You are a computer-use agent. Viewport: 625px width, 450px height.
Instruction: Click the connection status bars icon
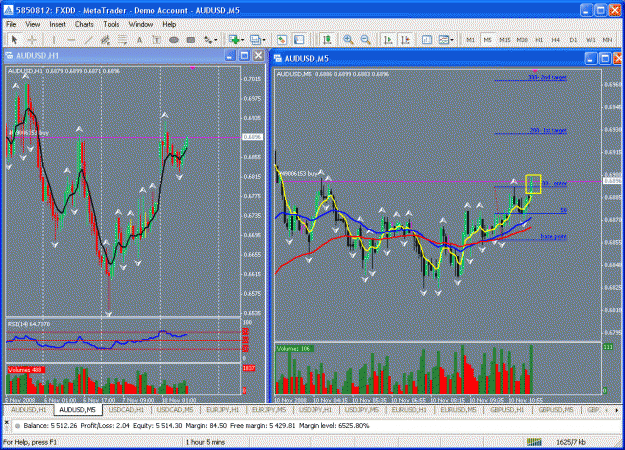[534, 442]
